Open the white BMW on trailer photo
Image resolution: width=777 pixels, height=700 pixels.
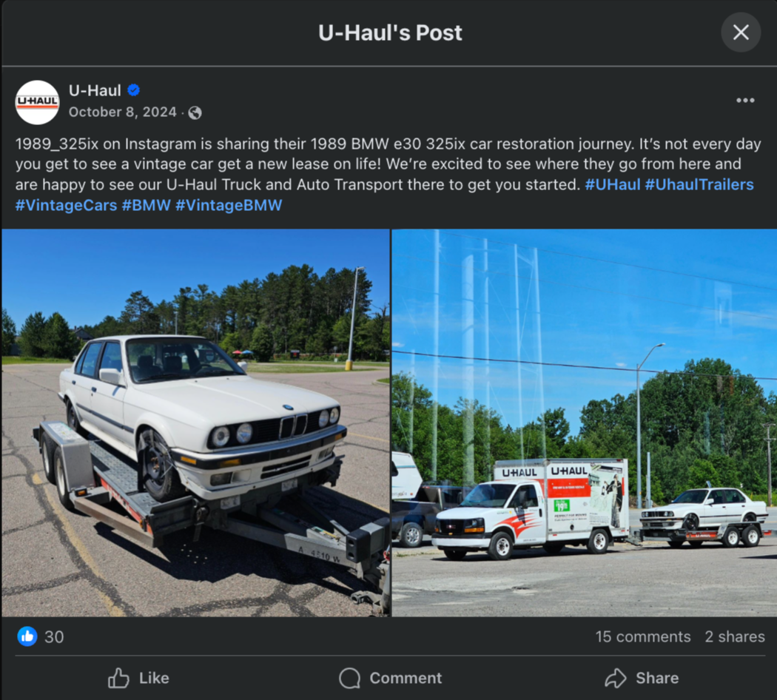(196, 423)
